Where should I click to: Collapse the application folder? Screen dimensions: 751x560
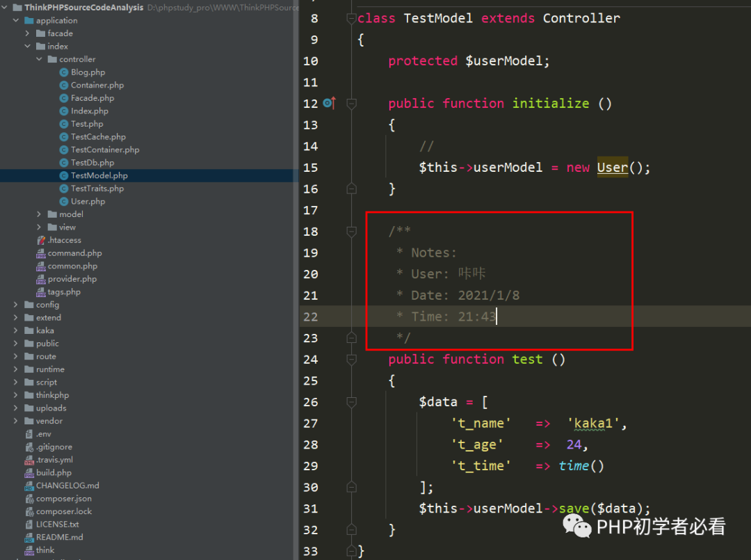click(x=16, y=21)
